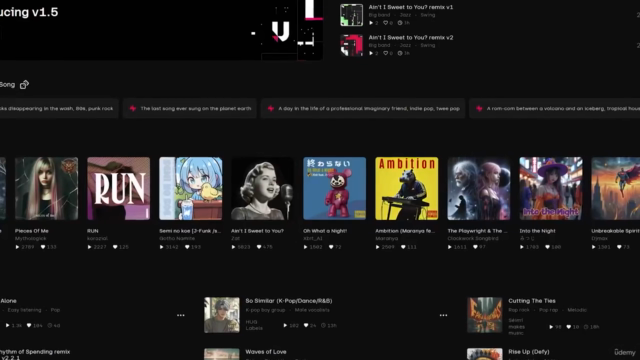Open the 'Waves of Love' title
The height and width of the screenshot is (360, 640).
pyautogui.click(x=266, y=351)
